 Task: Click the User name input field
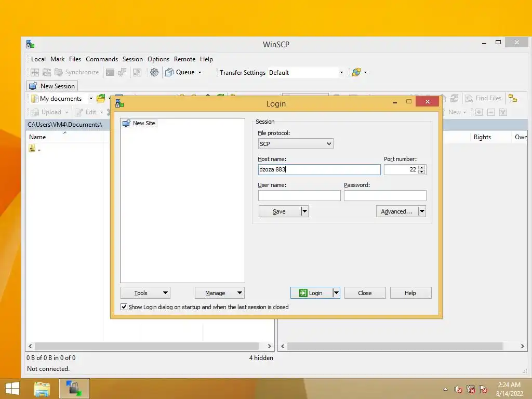pyautogui.click(x=299, y=196)
